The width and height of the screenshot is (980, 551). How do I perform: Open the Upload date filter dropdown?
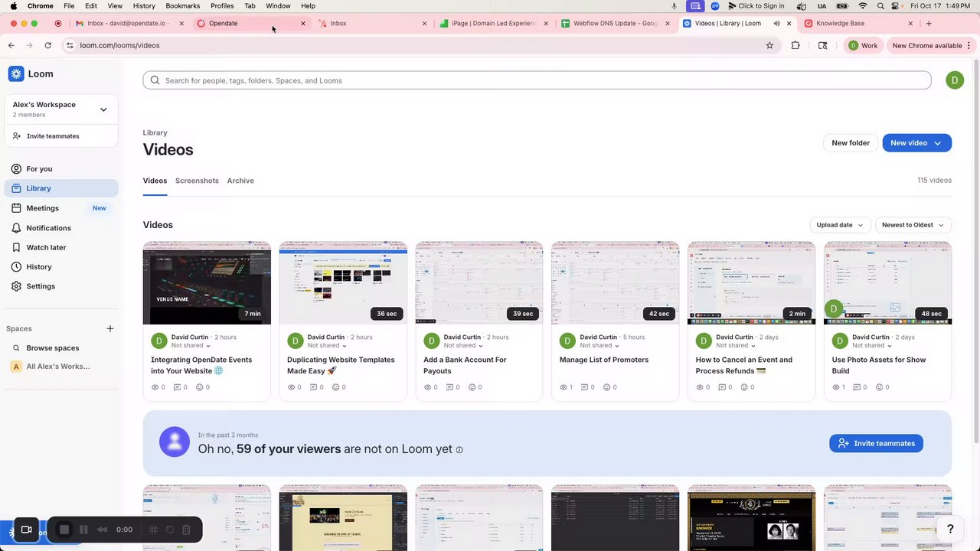(840, 225)
